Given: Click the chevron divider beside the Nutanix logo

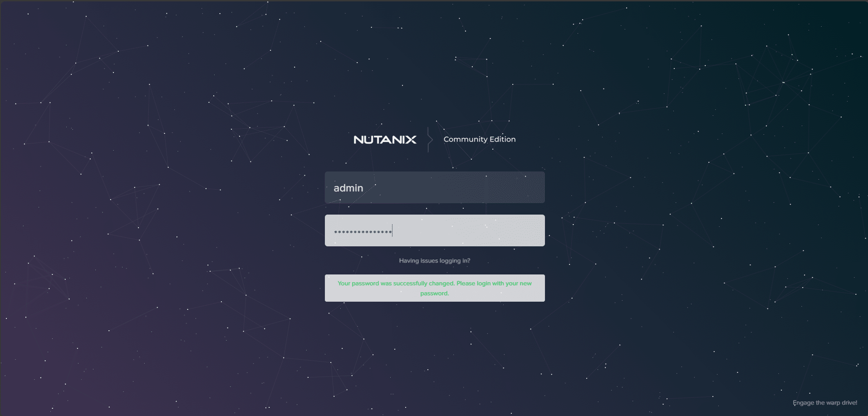Looking at the screenshot, I should (429, 139).
